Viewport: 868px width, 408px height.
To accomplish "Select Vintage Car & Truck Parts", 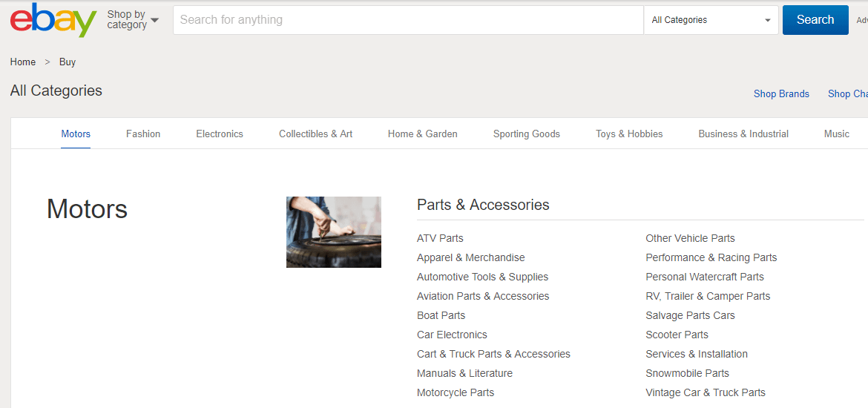I will [x=706, y=393].
